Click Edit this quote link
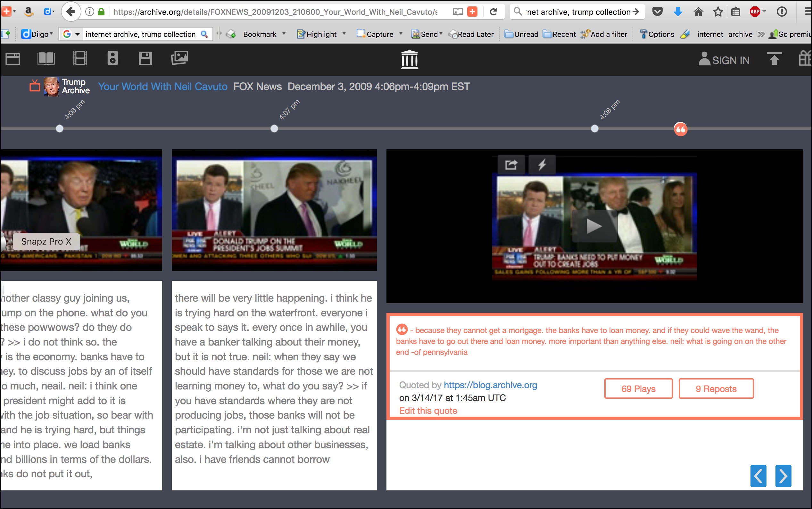812x509 pixels. 428,411
